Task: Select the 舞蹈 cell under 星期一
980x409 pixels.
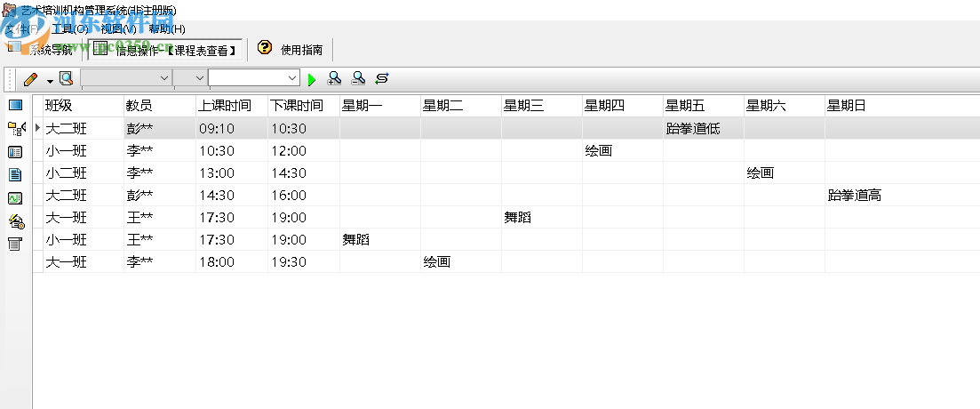Action: tap(380, 239)
